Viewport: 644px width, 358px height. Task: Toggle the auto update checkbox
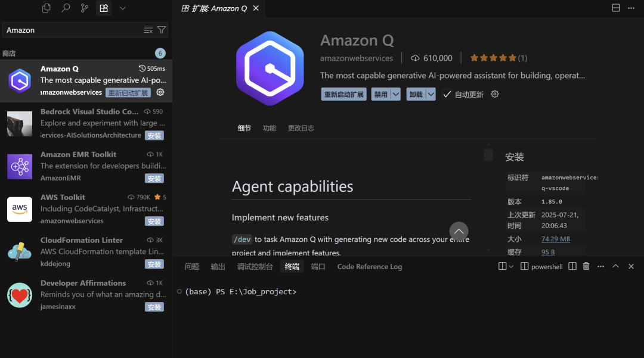point(447,94)
